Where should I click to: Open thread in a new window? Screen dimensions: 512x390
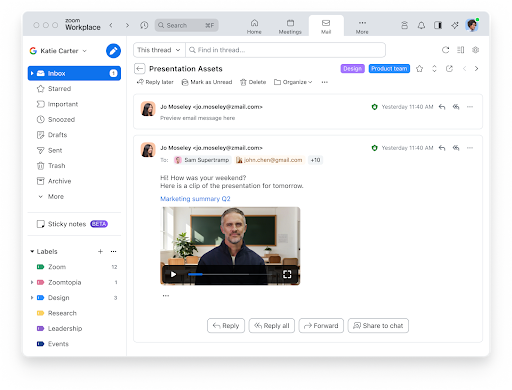tap(449, 69)
